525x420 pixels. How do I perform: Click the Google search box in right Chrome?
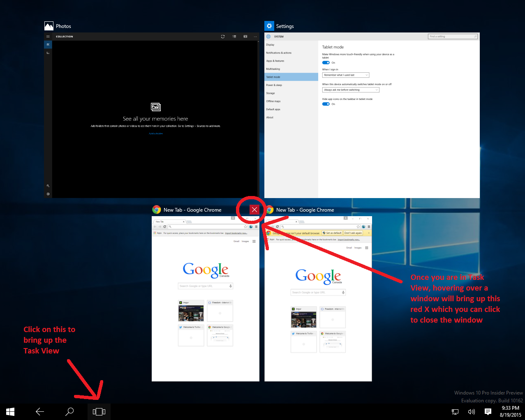318,293
